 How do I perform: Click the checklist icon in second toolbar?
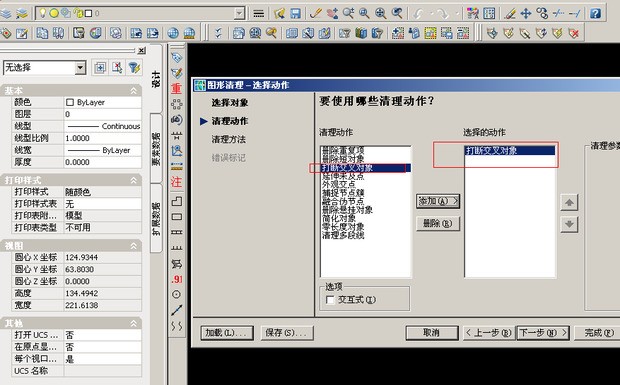[x=218, y=33]
